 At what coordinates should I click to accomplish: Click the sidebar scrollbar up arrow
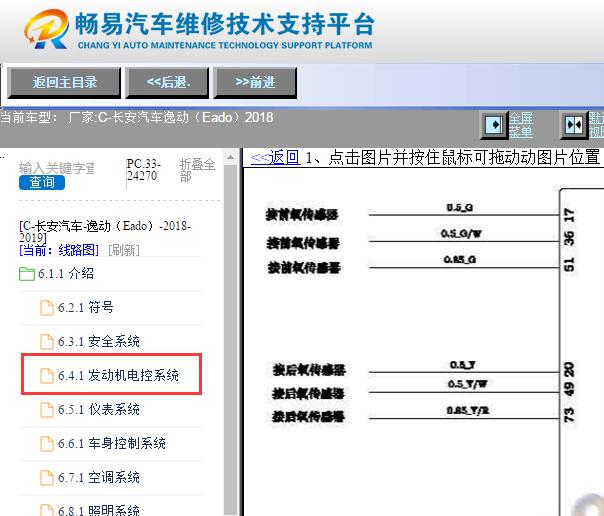tap(230, 157)
